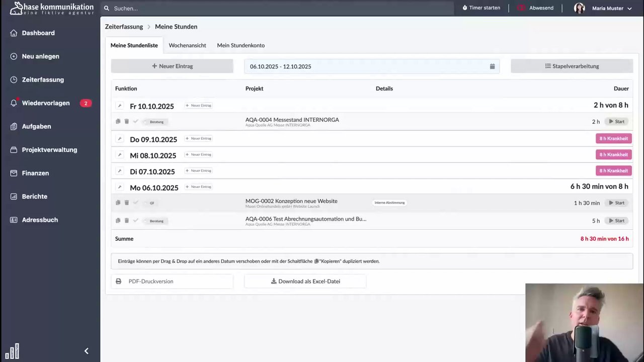Start the timer via Timer starten
The image size is (644, 362).
[481, 8]
